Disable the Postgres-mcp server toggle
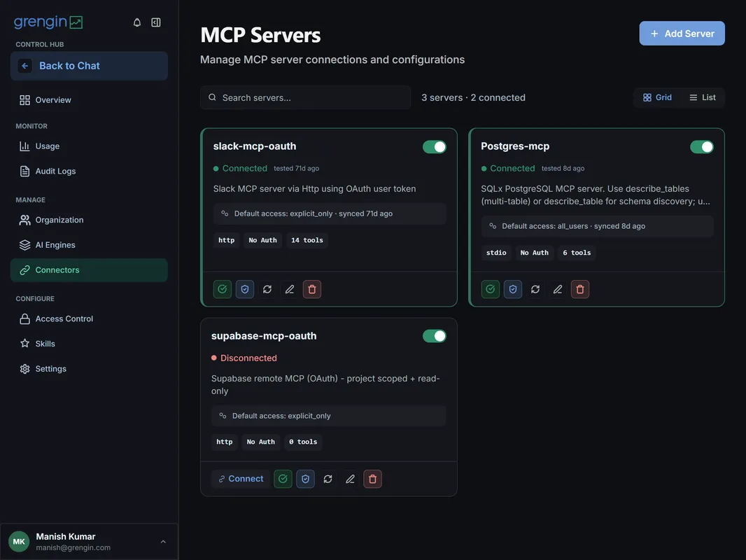The height and width of the screenshot is (560, 746). 701,146
